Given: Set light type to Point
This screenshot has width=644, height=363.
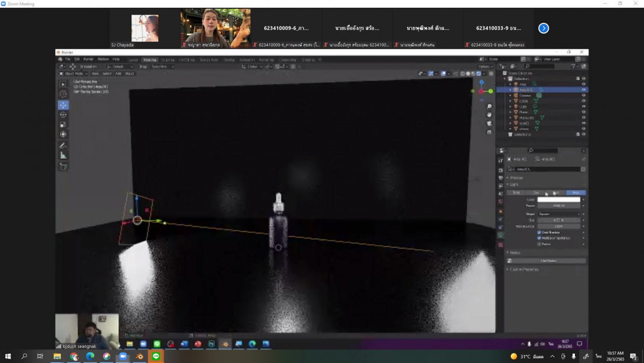Looking at the screenshot, I should pos(516,192).
